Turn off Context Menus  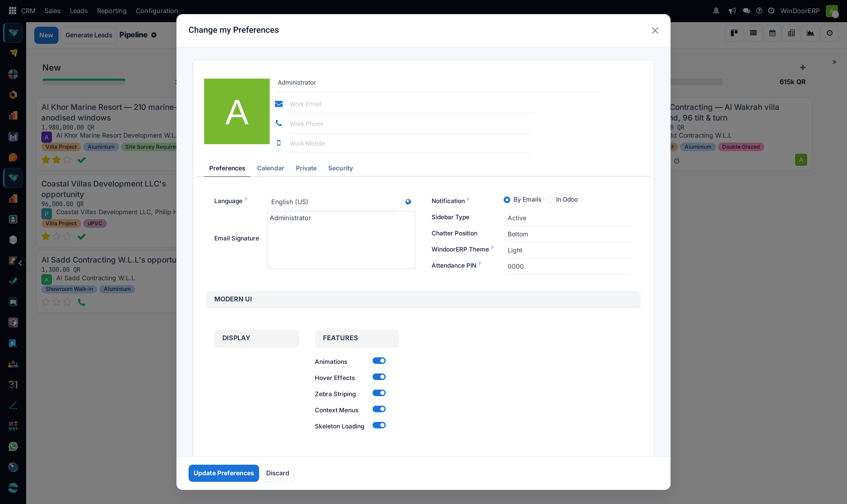379,409
